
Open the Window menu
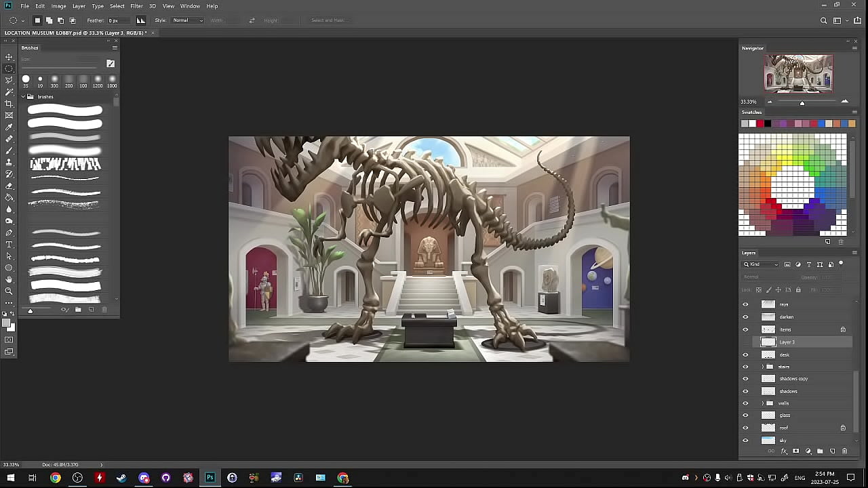tap(190, 6)
